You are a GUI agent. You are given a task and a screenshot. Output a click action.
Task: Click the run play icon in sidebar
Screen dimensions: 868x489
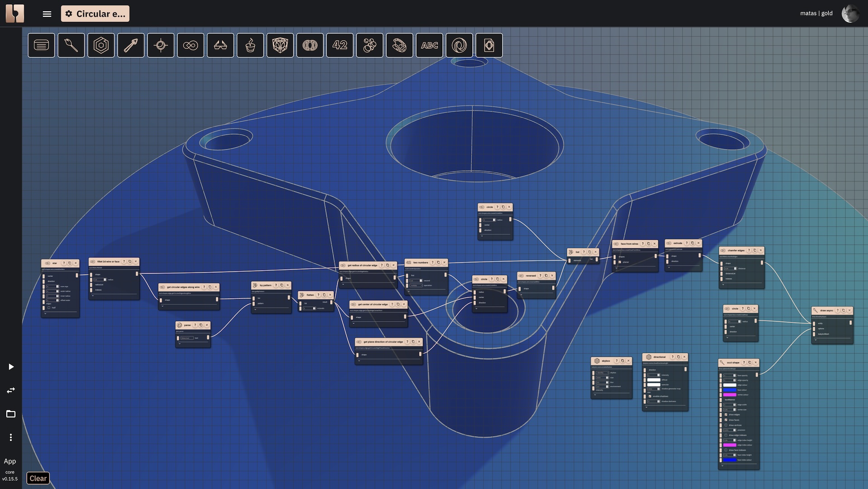11,367
